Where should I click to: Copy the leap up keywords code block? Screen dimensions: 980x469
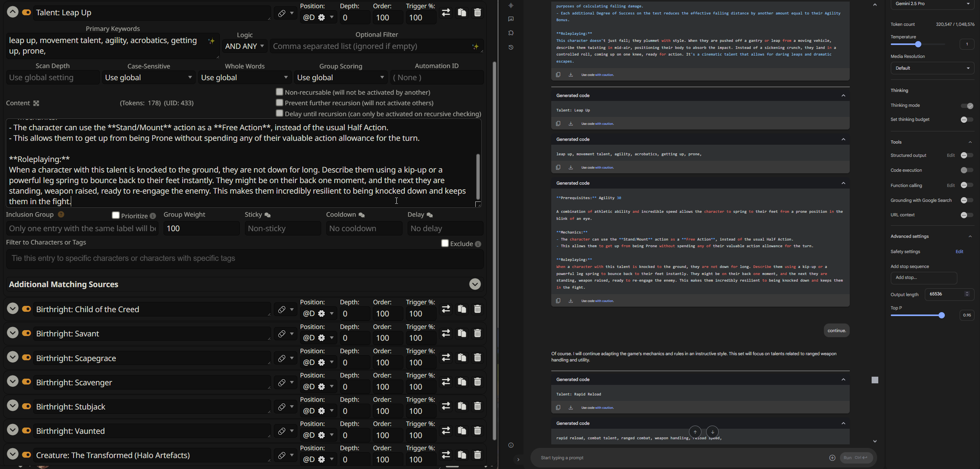558,167
